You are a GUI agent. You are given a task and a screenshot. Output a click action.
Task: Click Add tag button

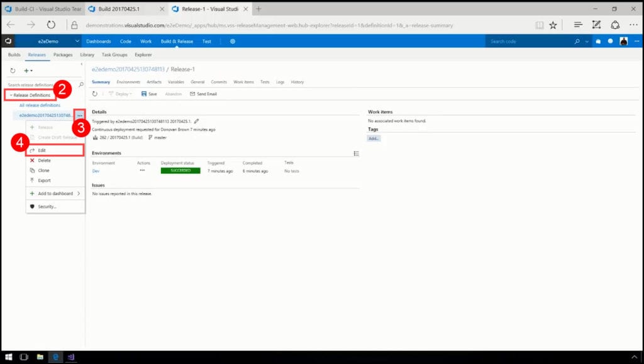pyautogui.click(x=374, y=139)
